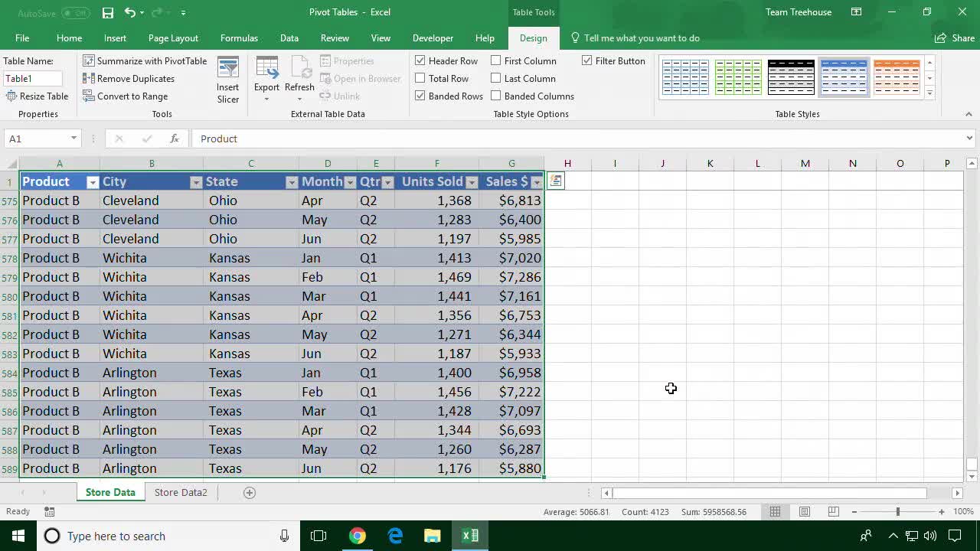Click zoom in plus button
Image resolution: width=980 pixels, height=551 pixels.
click(x=942, y=511)
